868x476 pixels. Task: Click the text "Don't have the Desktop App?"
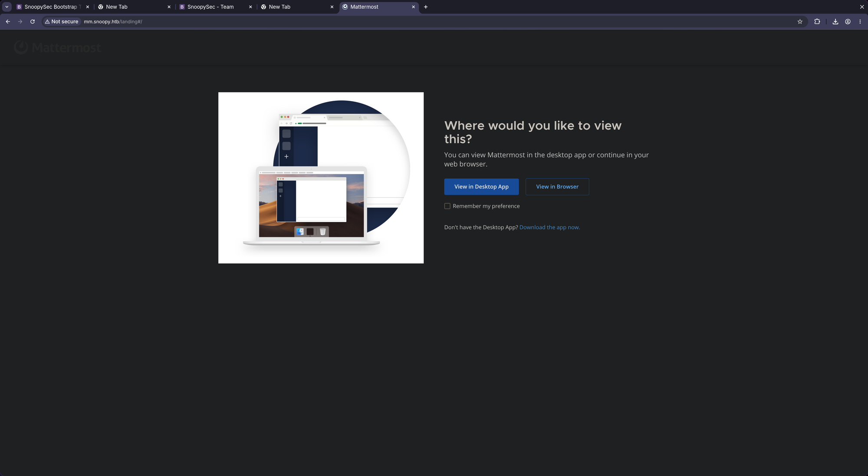coord(481,228)
